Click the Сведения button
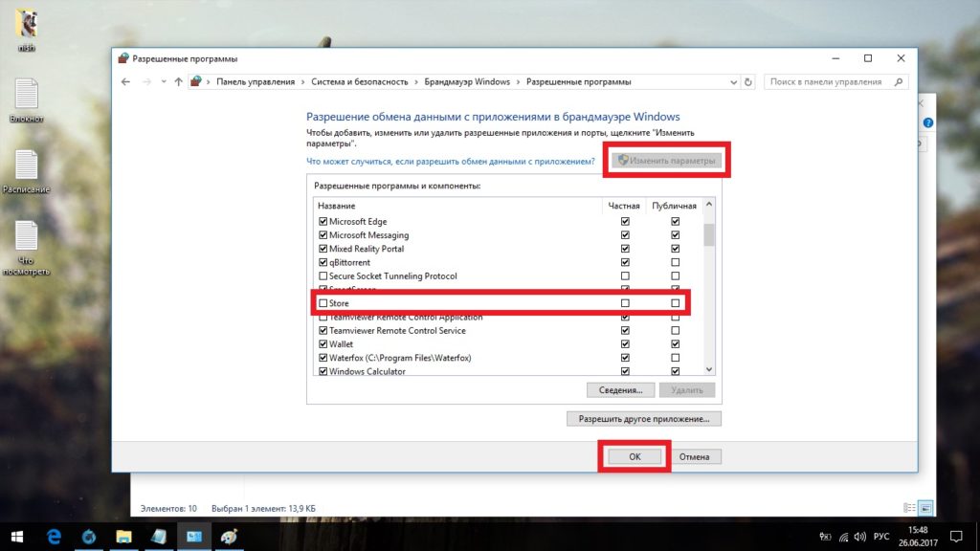Screen dimensions: 980x551 point(620,390)
